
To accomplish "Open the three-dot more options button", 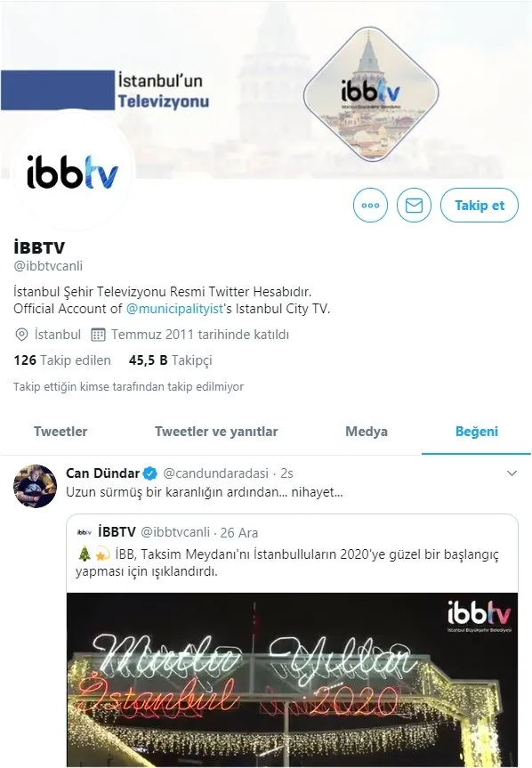I will [x=370, y=206].
